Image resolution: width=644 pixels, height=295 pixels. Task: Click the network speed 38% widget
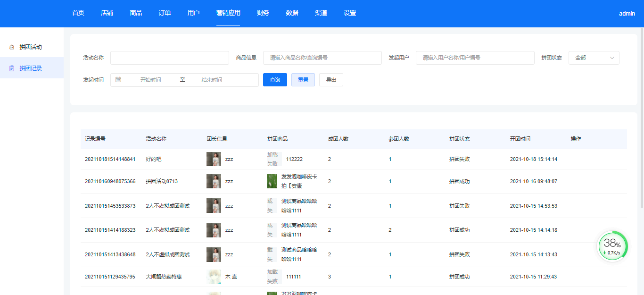click(x=612, y=246)
